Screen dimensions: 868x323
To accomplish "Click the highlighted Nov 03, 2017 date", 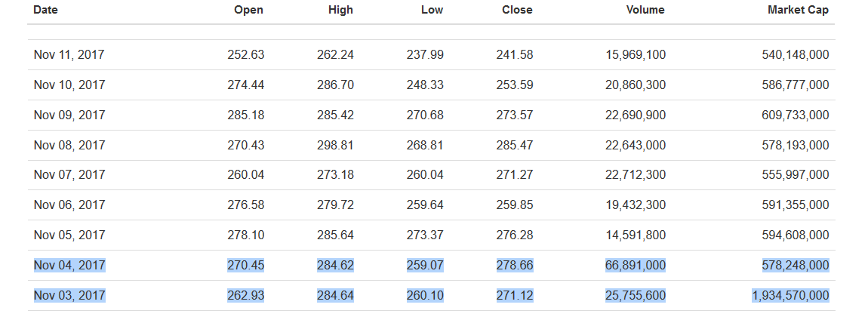I will [x=69, y=295].
